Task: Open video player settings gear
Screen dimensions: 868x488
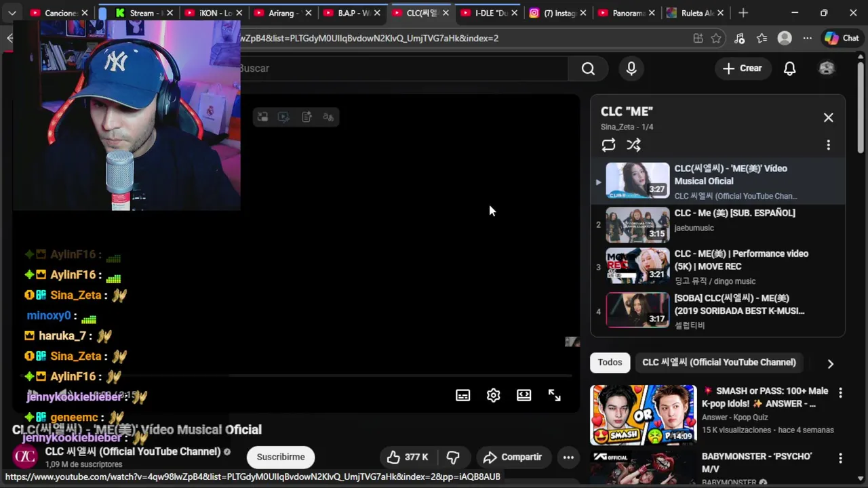Action: tap(493, 395)
